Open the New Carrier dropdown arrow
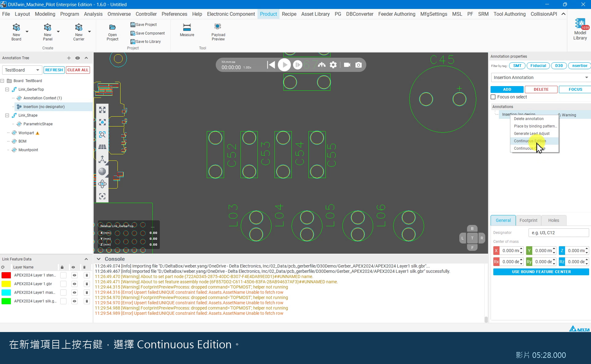Image resolution: width=591 pixels, height=364 pixels. (x=89, y=31)
